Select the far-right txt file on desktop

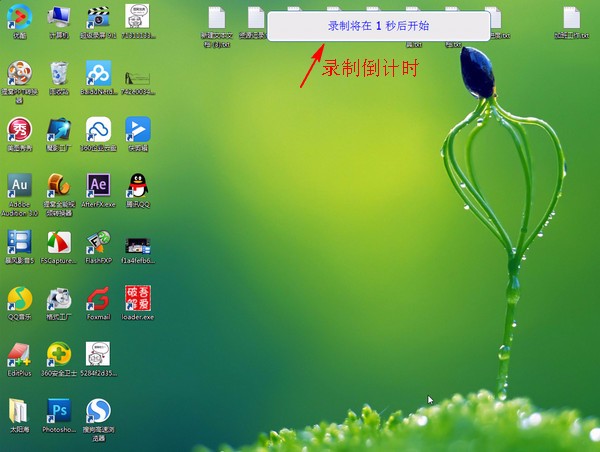tap(572, 23)
